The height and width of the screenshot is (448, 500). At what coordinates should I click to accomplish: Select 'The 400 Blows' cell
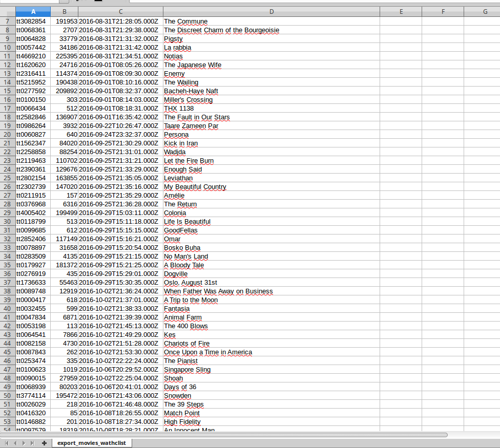point(272,326)
